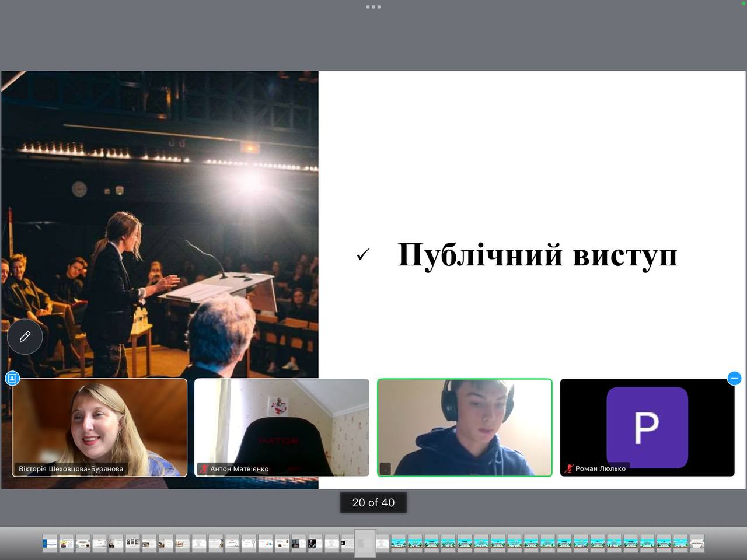Click the Роман Люлько name label
Image resolution: width=747 pixels, height=560 pixels.
[x=600, y=468]
